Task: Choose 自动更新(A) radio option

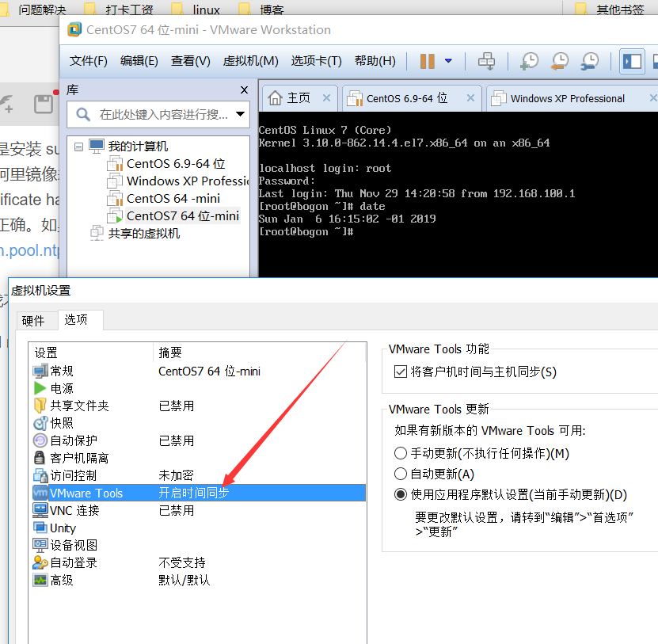Action: (401, 474)
